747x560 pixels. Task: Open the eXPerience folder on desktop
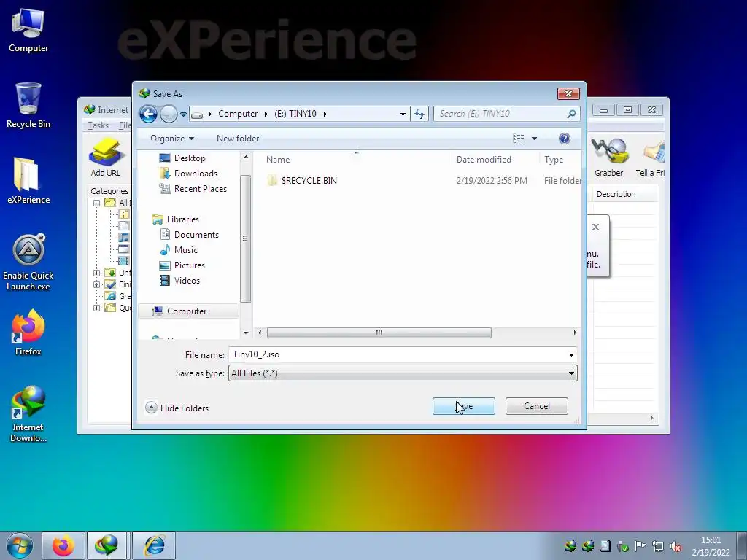28,181
